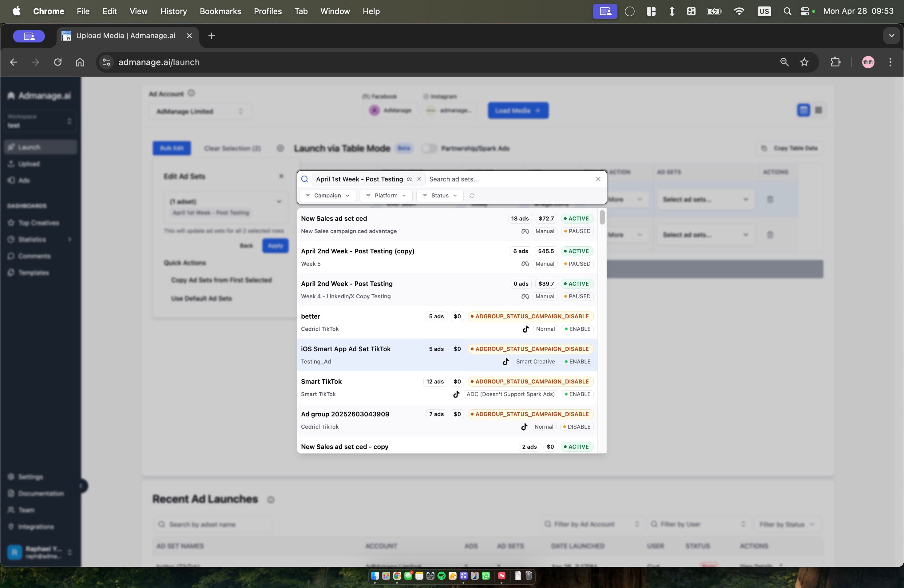904x588 pixels.
Task: Expand the Platform filter dropdown
Action: 386,196
